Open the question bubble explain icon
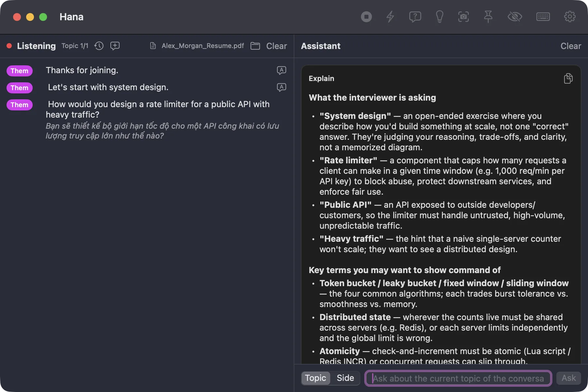This screenshot has width=588, height=392. pyautogui.click(x=415, y=17)
